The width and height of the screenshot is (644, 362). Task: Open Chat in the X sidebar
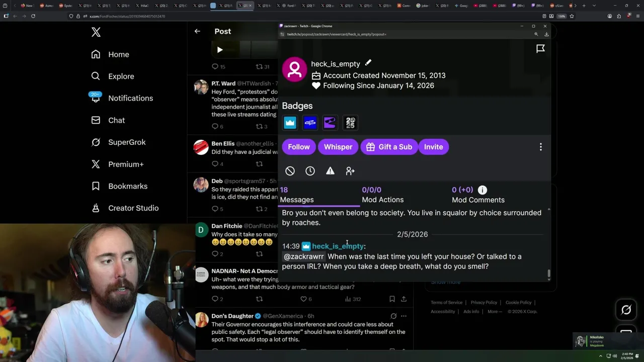108,120
